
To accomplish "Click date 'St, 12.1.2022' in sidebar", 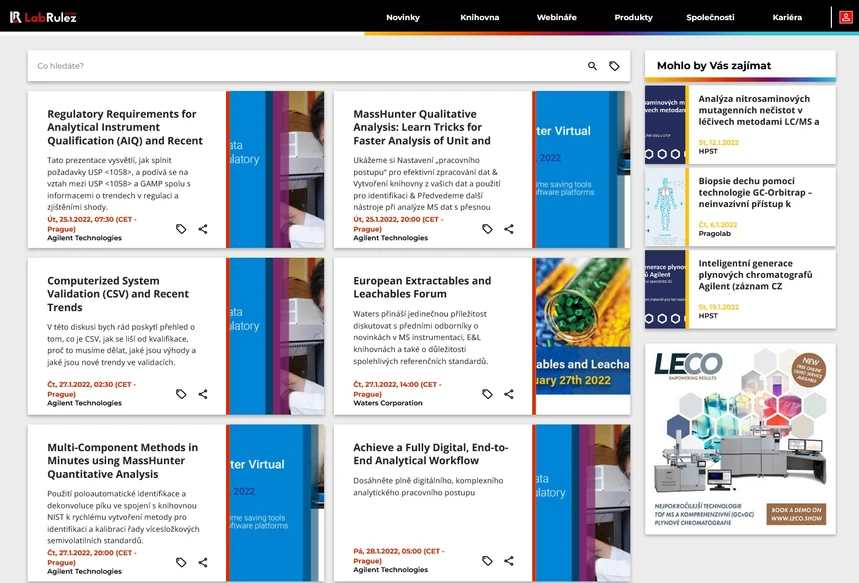I will click(718, 142).
